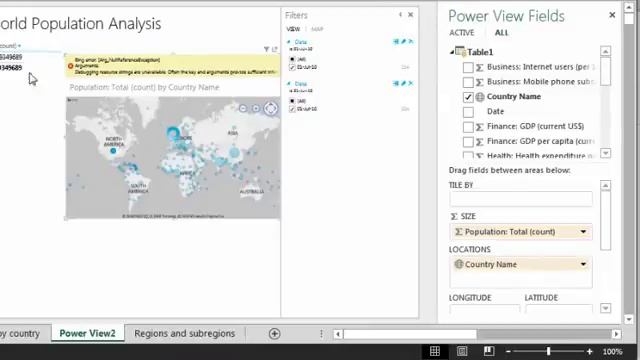Click the horizontal scrollbar thumb

tap(410, 334)
